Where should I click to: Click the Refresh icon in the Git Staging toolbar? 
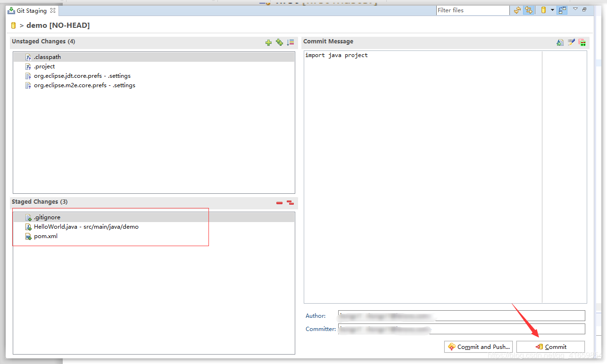pos(517,10)
